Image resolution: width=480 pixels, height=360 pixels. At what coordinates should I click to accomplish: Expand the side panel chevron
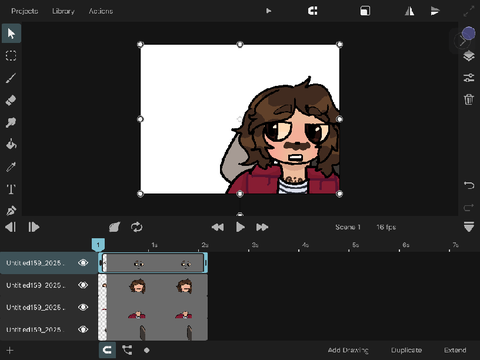462,41
